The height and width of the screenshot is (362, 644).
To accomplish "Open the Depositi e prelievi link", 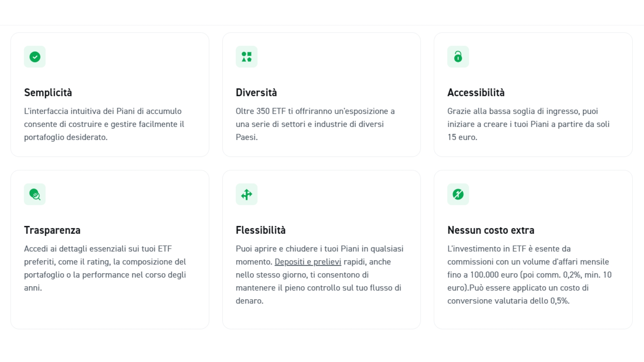I will [308, 262].
